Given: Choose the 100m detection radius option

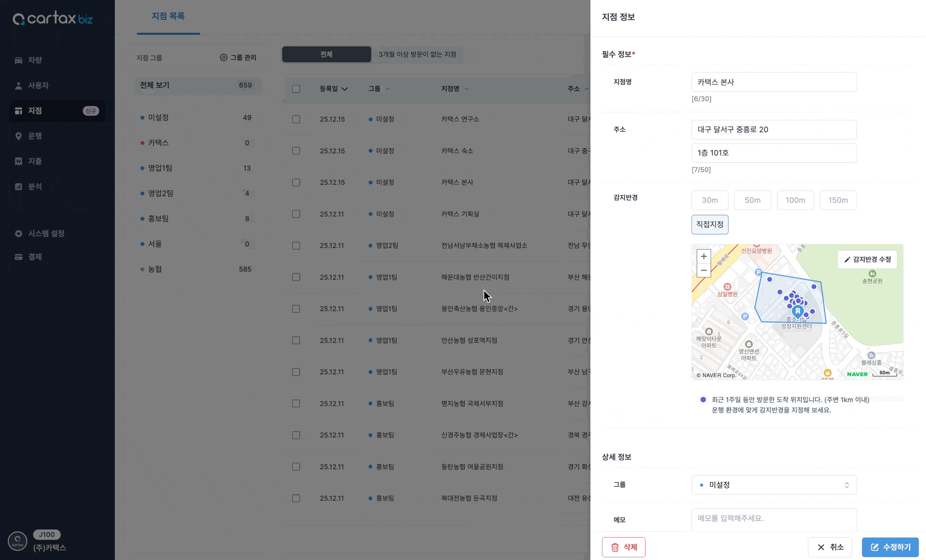Looking at the screenshot, I should click(x=795, y=200).
